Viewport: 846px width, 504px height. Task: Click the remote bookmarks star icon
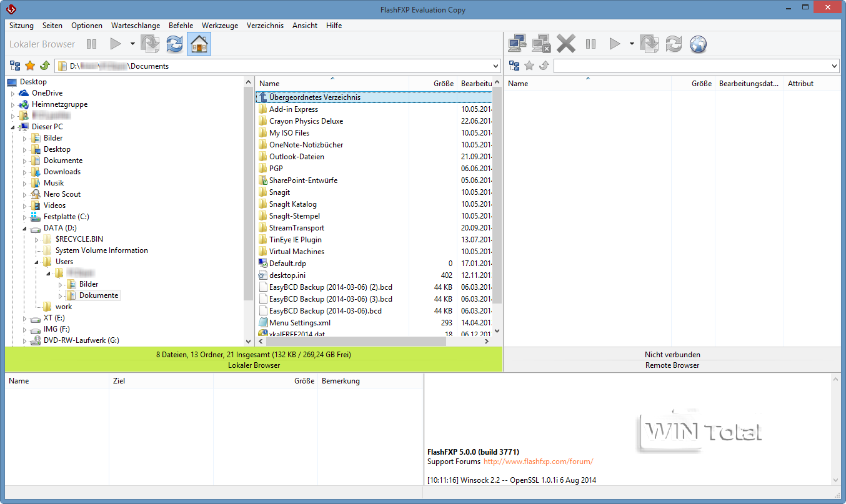[x=529, y=66]
